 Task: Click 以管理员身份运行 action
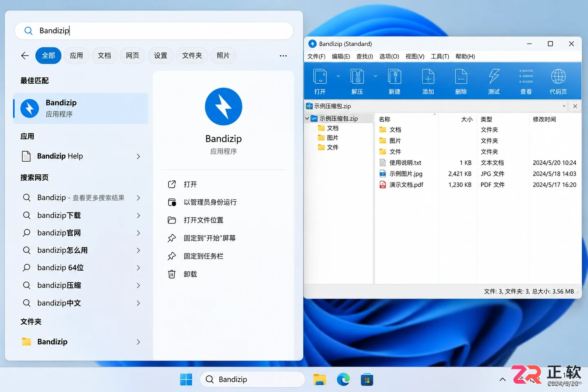pos(203,202)
